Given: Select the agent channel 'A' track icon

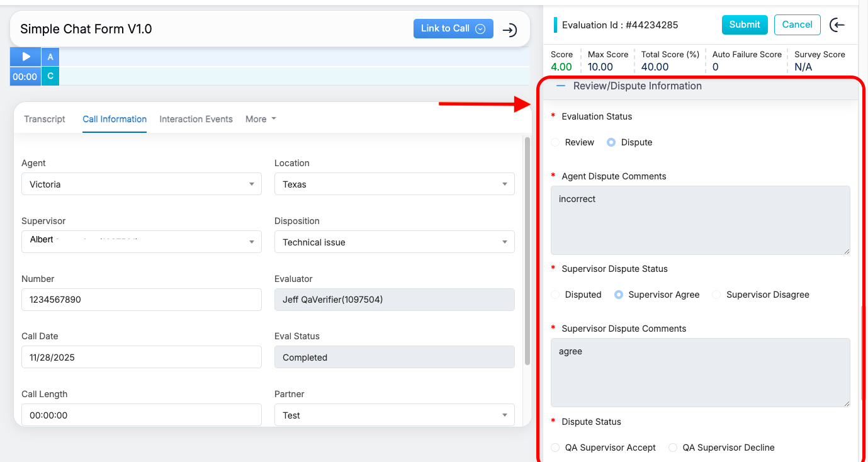Looking at the screenshot, I should [x=50, y=57].
